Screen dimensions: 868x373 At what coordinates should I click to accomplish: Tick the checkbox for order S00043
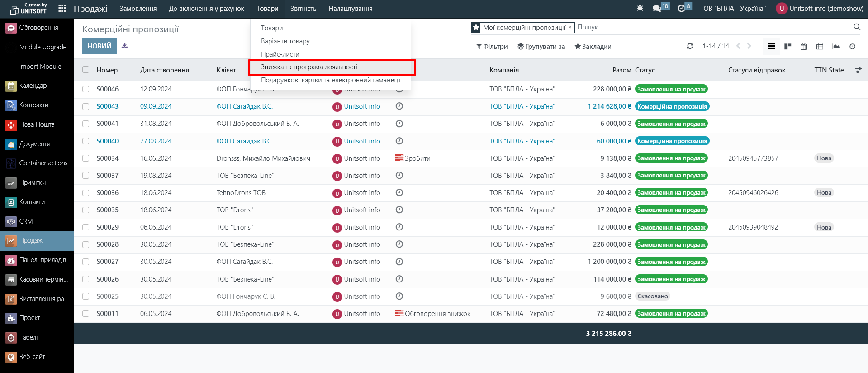pos(86,106)
